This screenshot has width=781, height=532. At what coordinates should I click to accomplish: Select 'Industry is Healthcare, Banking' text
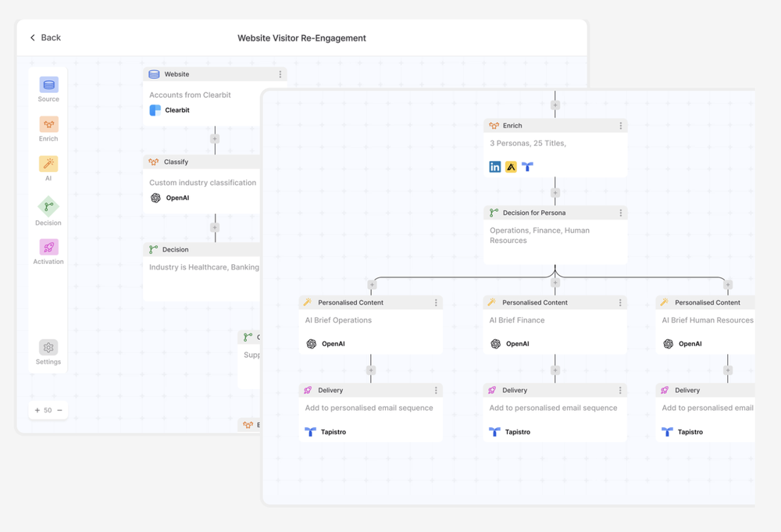coord(204,267)
